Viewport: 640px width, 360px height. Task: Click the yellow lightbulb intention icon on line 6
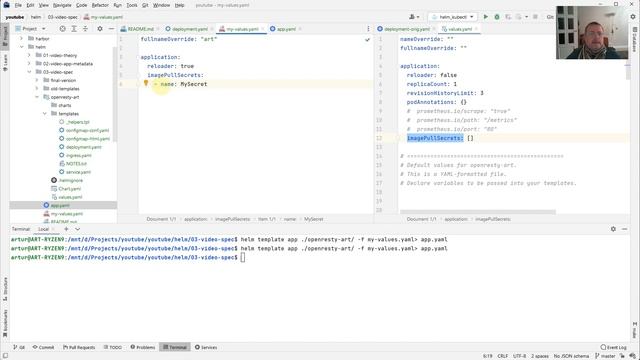click(x=146, y=83)
